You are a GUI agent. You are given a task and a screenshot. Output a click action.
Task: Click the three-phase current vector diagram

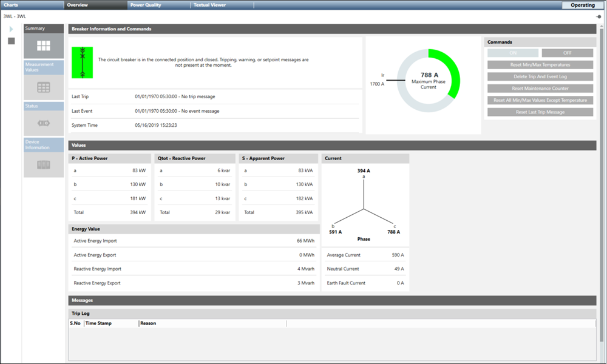pyautogui.click(x=364, y=207)
